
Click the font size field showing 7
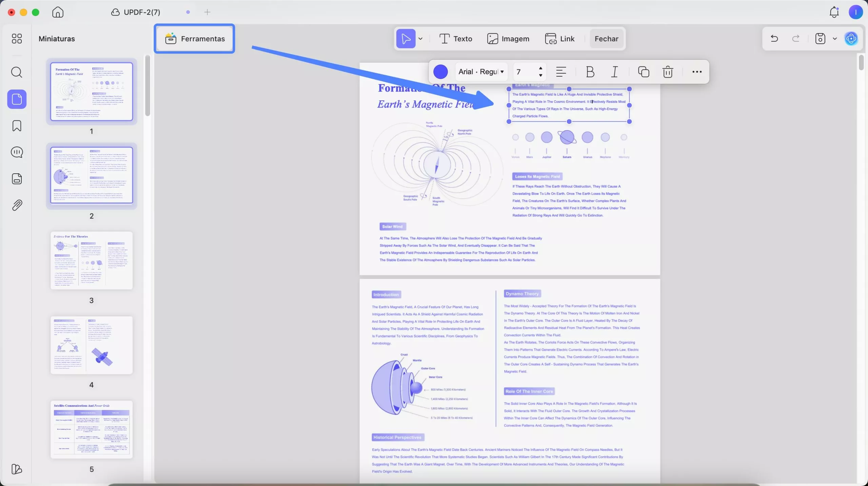click(x=524, y=72)
